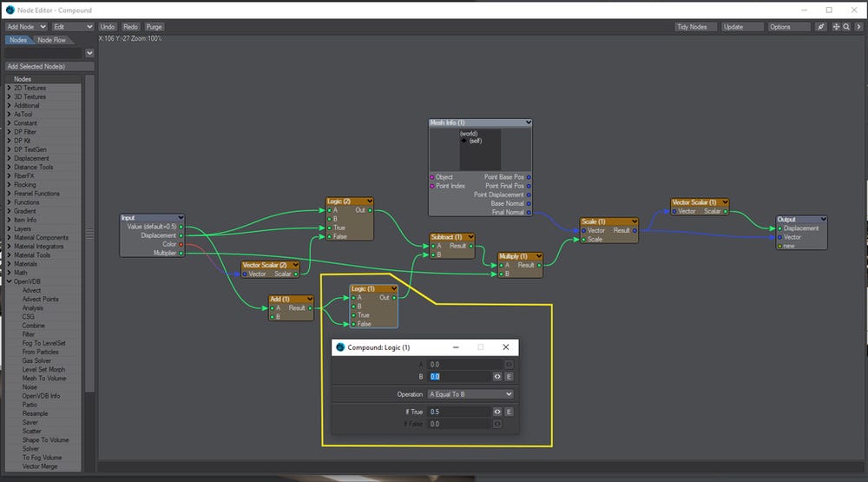This screenshot has width=868, height=482.
Task: Select the Vector Scalar (2) node title
Action: [265, 266]
